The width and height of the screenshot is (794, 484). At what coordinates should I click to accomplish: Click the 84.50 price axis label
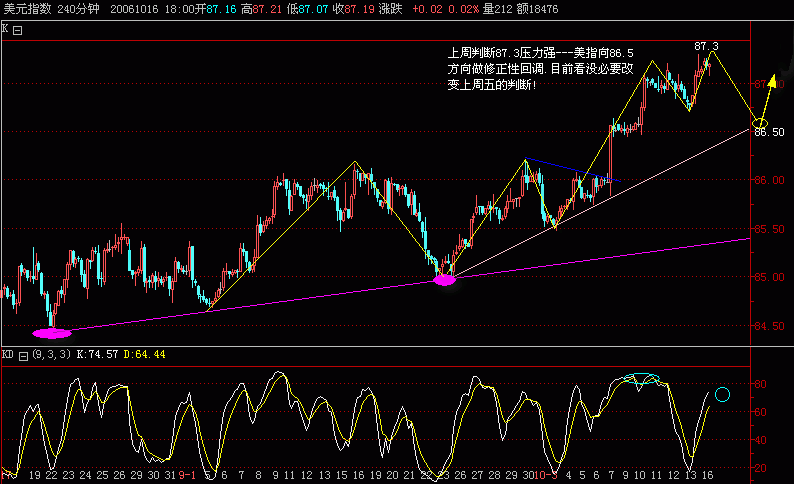770,327
